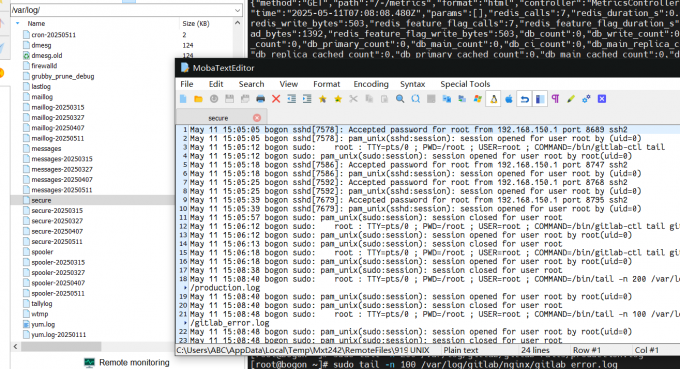Image resolution: width=680 pixels, height=369 pixels.
Task: Open the Special Tools menu
Action: click(x=465, y=84)
